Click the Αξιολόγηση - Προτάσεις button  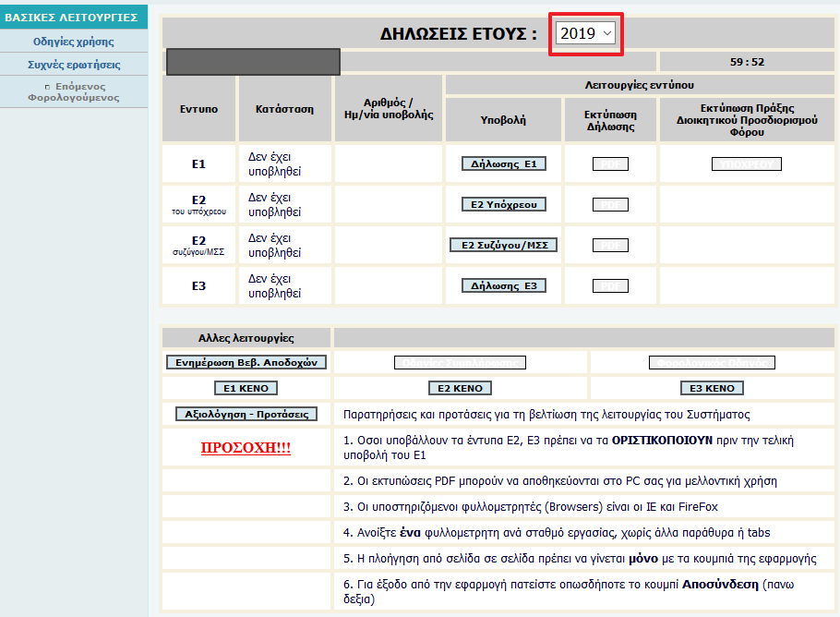coord(246,415)
